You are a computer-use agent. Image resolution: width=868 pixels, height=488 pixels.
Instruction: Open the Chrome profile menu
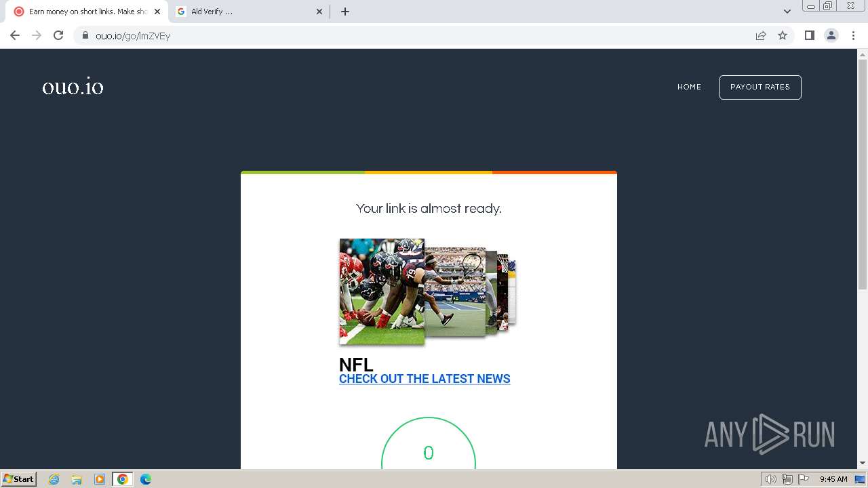(831, 35)
